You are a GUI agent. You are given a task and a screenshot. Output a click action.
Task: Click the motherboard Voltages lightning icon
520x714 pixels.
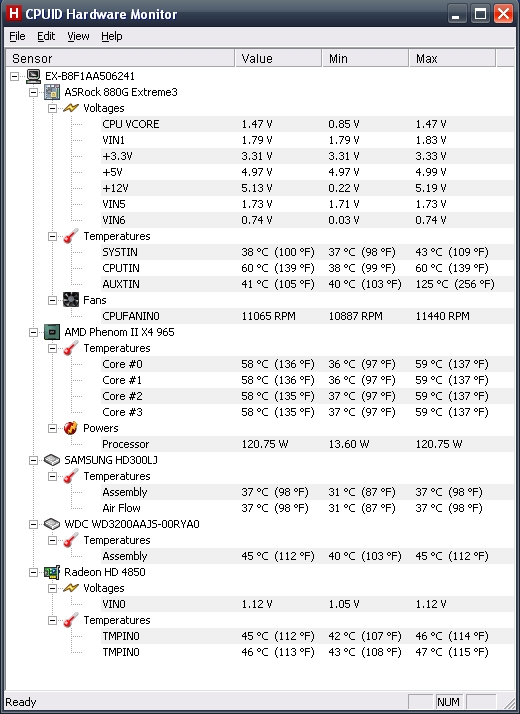click(71, 108)
